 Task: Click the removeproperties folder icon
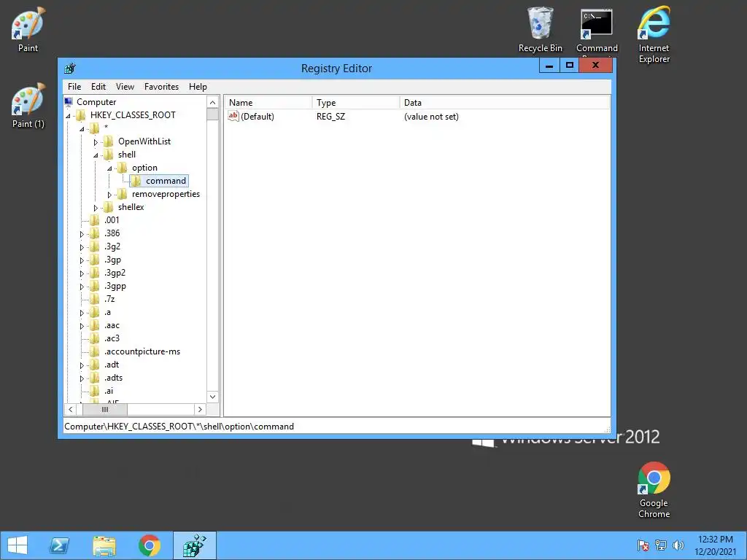pyautogui.click(x=123, y=194)
